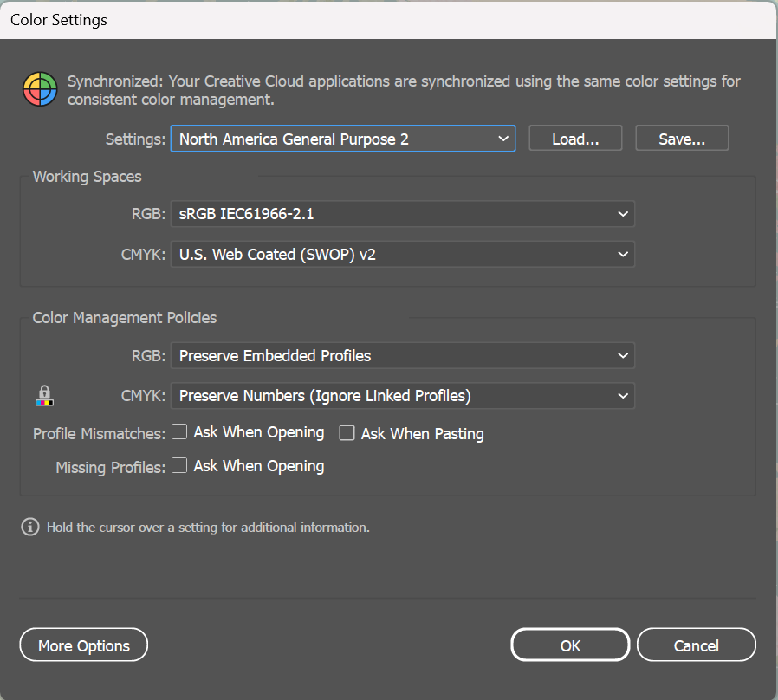The image size is (778, 700).
Task: Click the info icon beside hint text
Action: click(30, 527)
